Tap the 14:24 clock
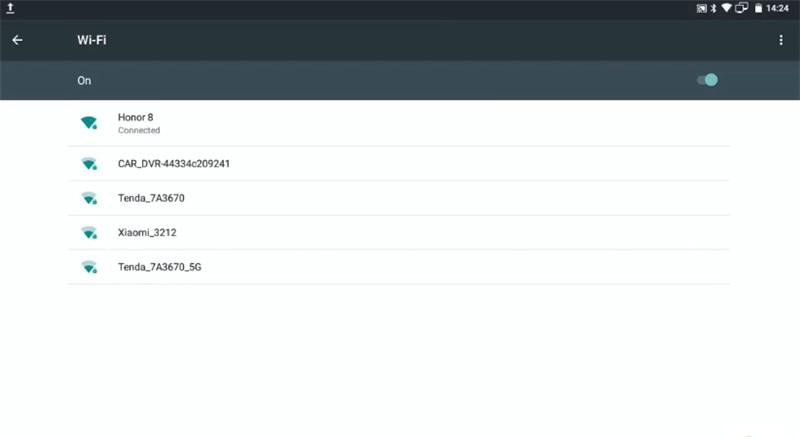800x437 pixels. coord(777,8)
